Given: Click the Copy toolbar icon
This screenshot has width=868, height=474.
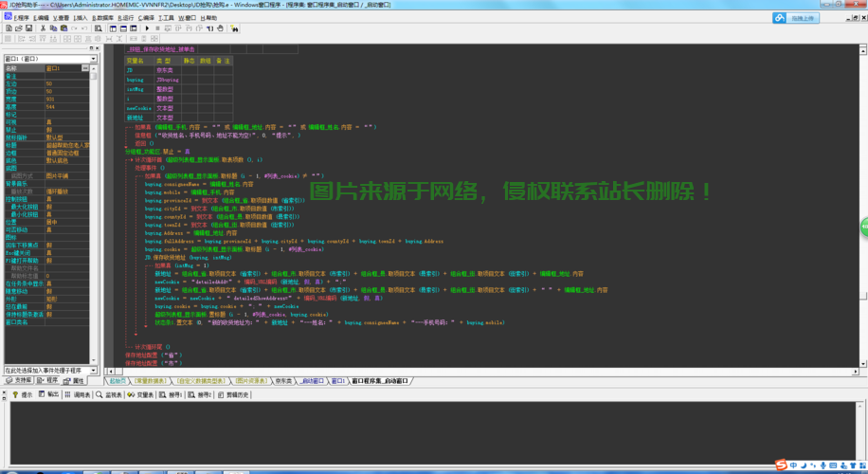Looking at the screenshot, I should (54, 28).
